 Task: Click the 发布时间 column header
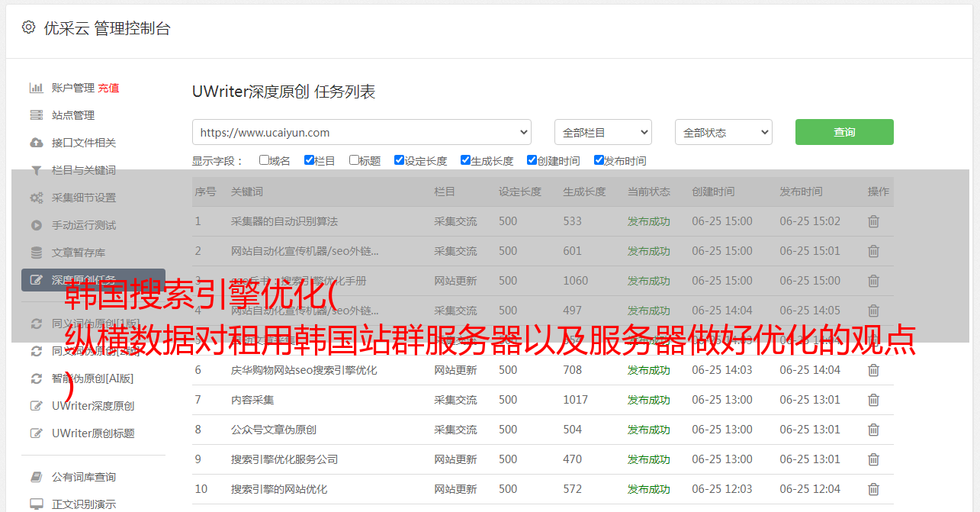801,192
